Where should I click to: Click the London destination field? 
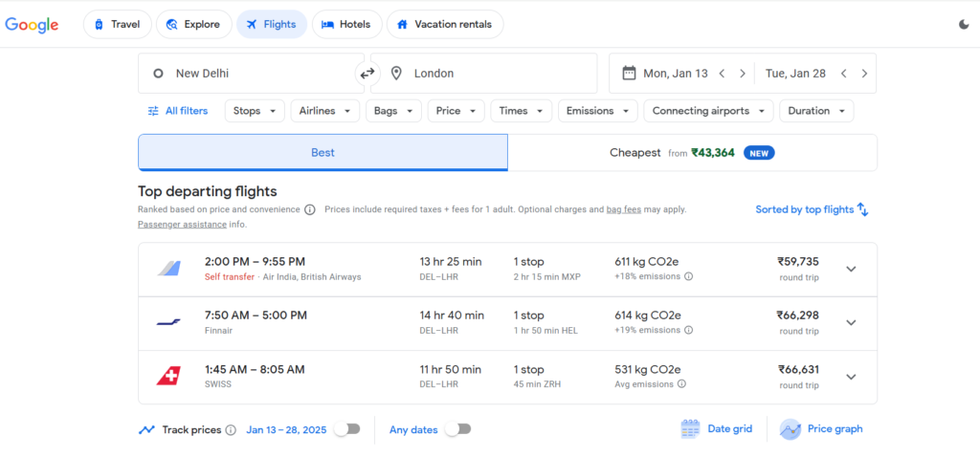pos(483,73)
